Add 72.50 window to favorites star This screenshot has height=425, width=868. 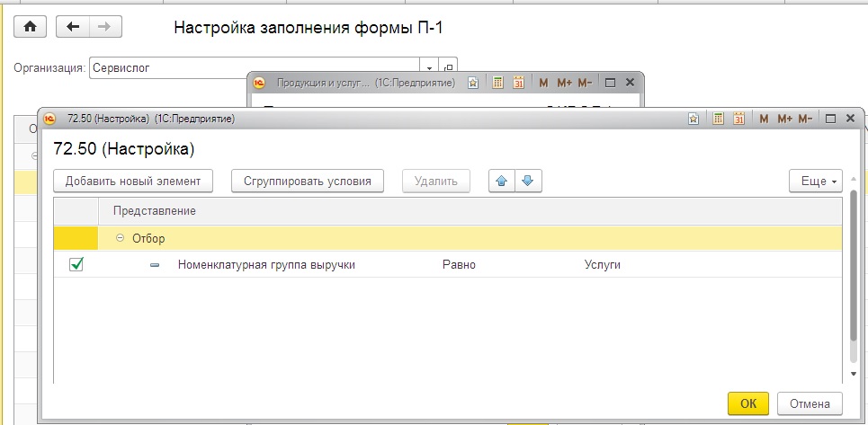click(x=694, y=119)
